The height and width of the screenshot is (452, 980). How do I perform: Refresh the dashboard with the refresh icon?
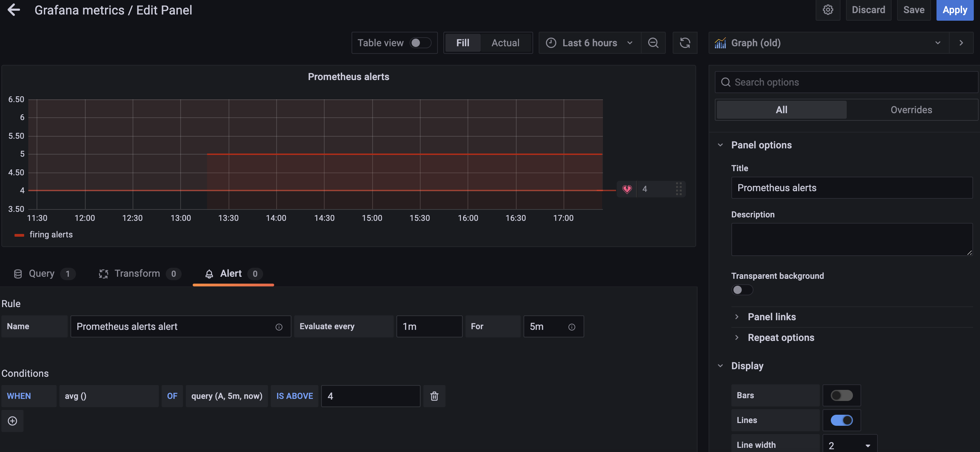point(684,43)
